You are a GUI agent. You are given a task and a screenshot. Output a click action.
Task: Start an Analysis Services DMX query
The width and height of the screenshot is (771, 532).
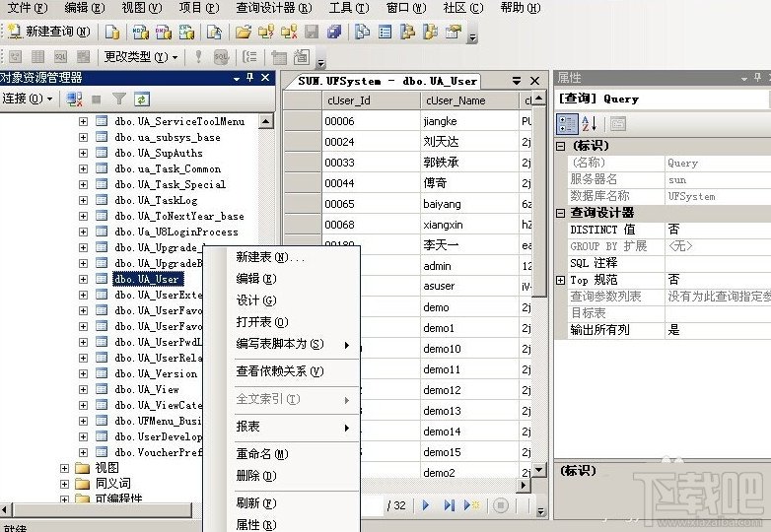[164, 33]
